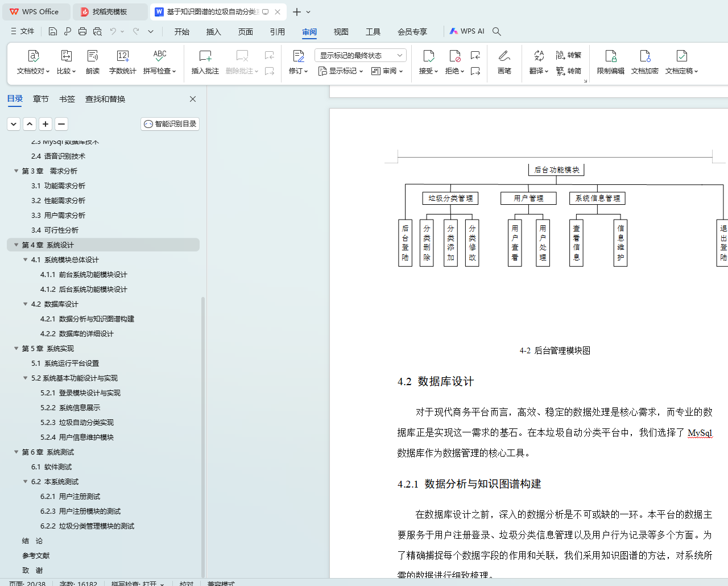This screenshot has width=728, height=586.
Task: Click the 接受 accept revision icon
Action: point(429,56)
